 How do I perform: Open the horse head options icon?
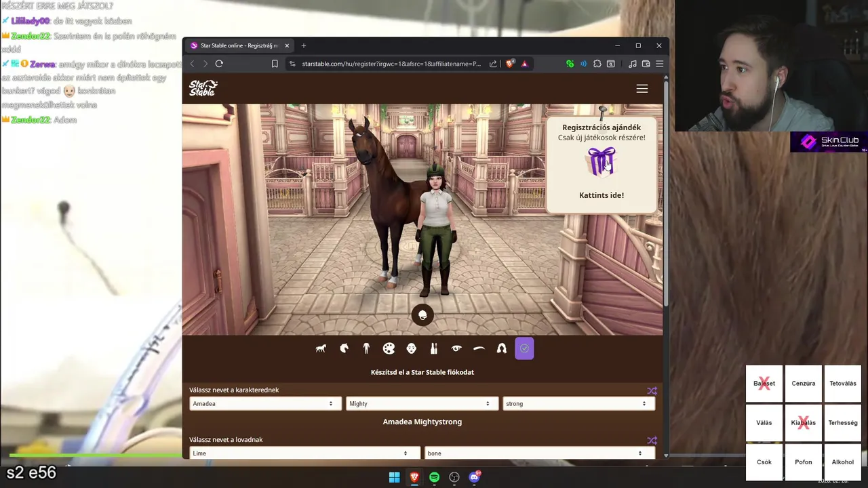344,348
